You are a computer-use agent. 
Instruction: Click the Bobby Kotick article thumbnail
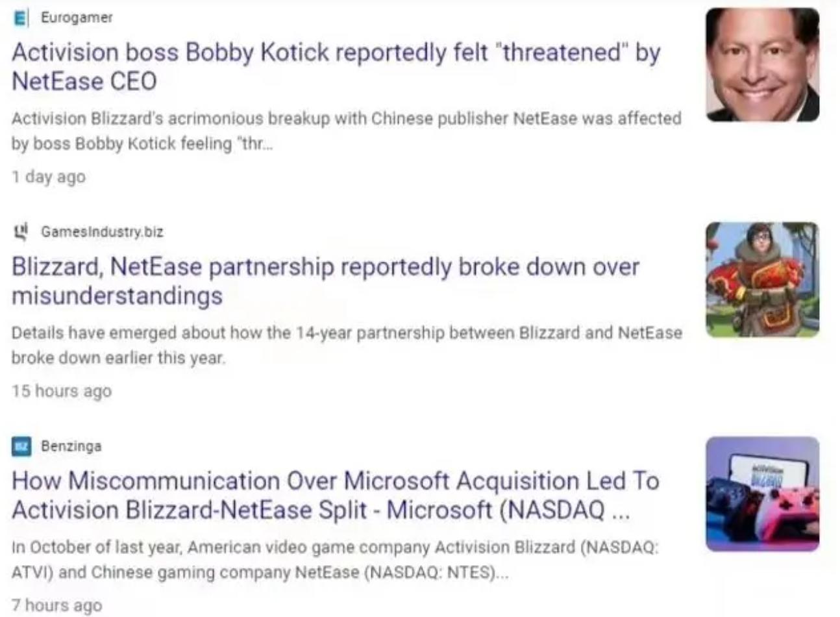(x=762, y=65)
